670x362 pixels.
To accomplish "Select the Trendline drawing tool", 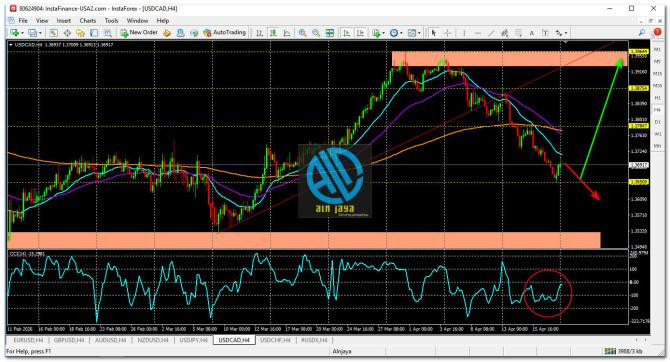I will click(491, 33).
